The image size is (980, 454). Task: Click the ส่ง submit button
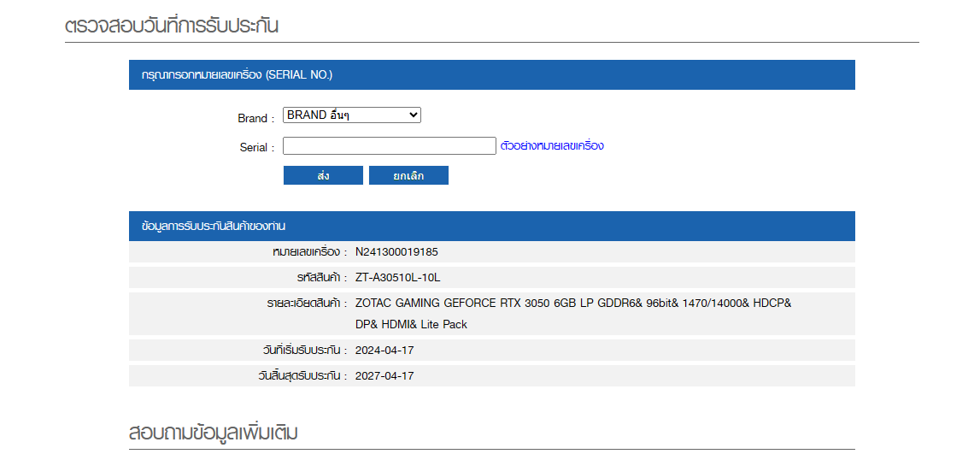tap(323, 176)
